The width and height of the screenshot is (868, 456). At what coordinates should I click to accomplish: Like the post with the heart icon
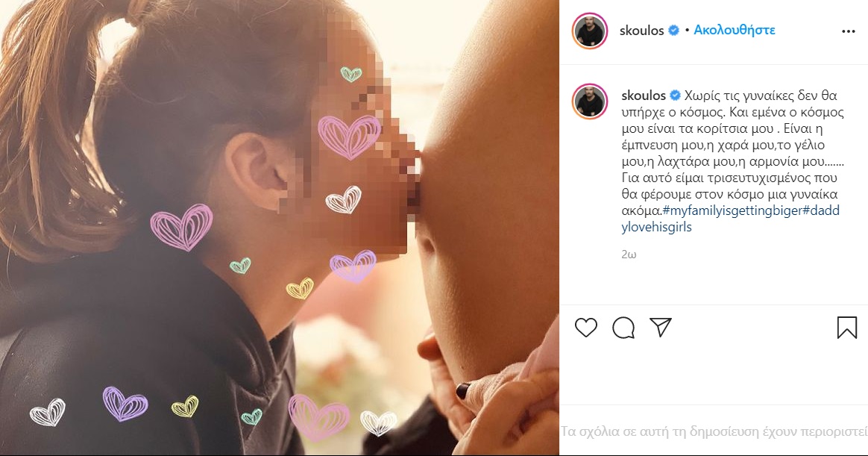[x=585, y=328]
